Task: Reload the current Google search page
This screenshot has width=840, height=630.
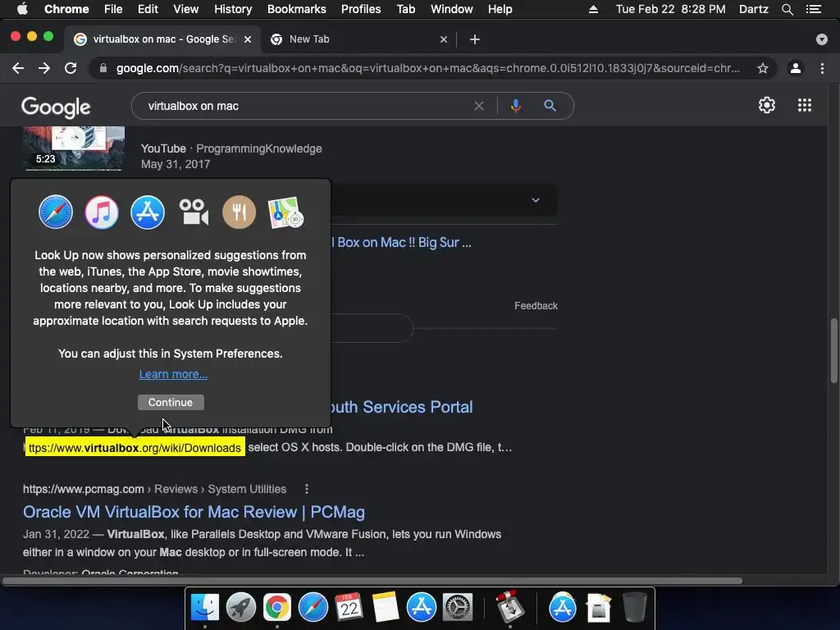Action: click(71, 68)
